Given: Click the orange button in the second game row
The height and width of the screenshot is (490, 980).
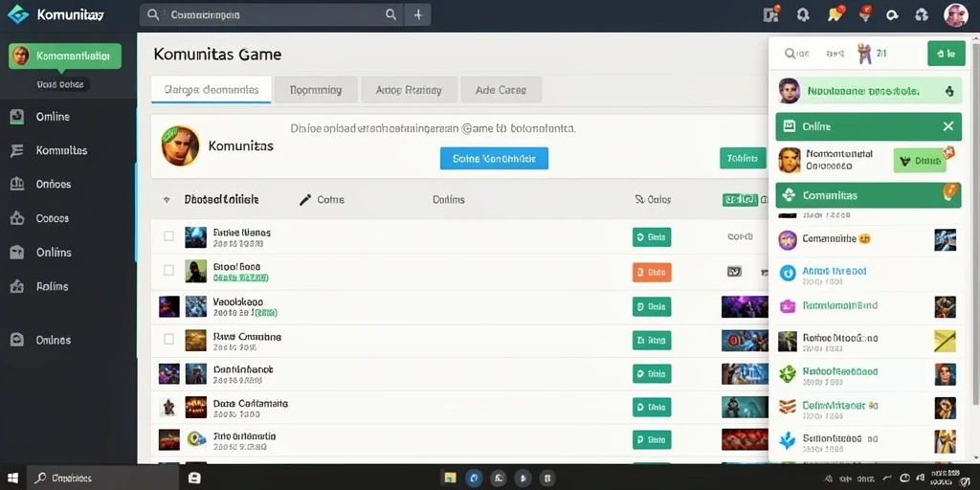Looking at the screenshot, I should point(652,272).
